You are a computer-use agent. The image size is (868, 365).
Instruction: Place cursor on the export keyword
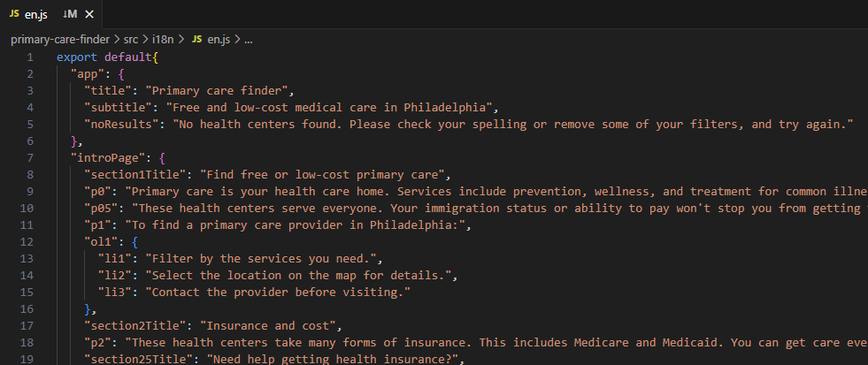(x=77, y=57)
